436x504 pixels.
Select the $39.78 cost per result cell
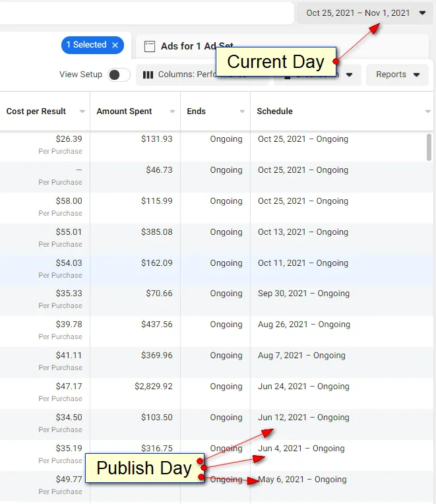tap(69, 325)
